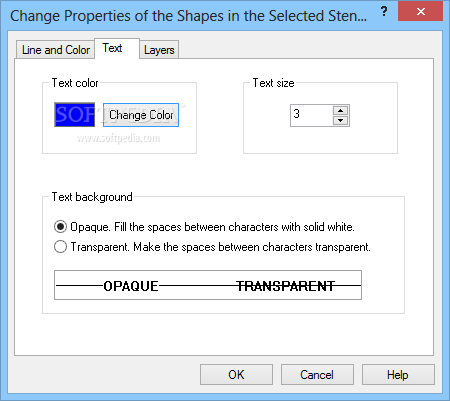Click the dialog title bar text

188,16
